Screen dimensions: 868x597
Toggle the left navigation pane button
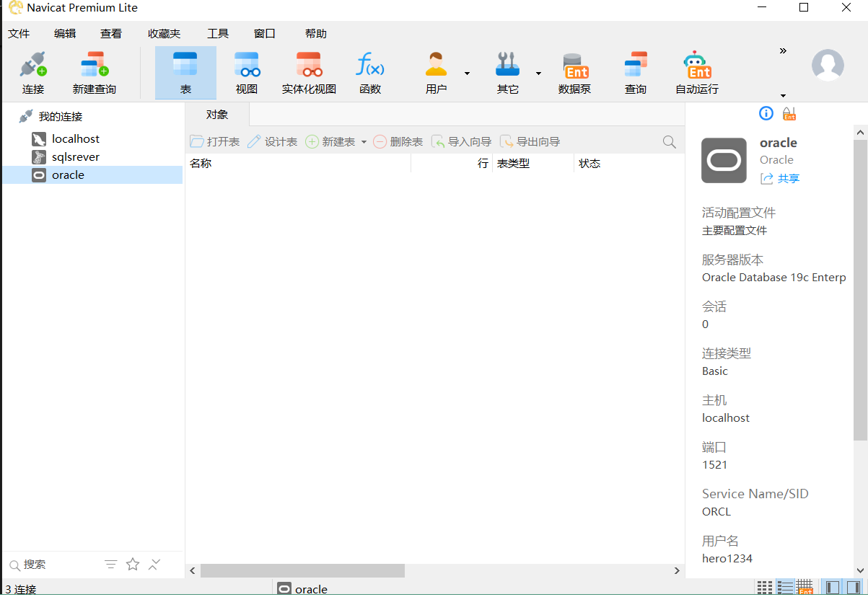pos(832,588)
